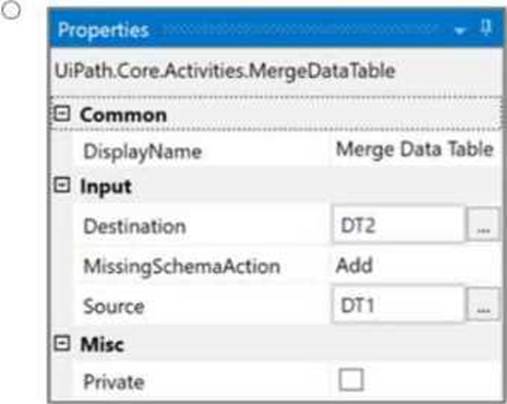The height and width of the screenshot is (404, 507).
Task: Select the Destination property label
Action: point(135,226)
